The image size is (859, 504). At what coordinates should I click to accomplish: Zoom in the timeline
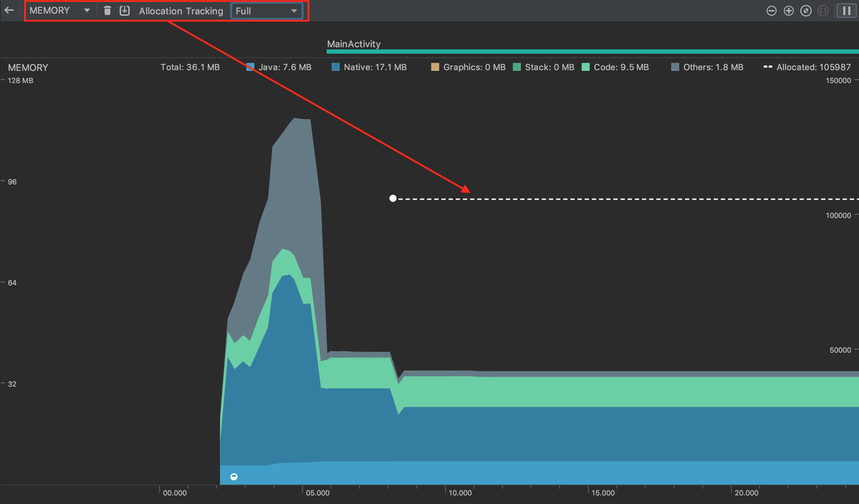pos(788,11)
